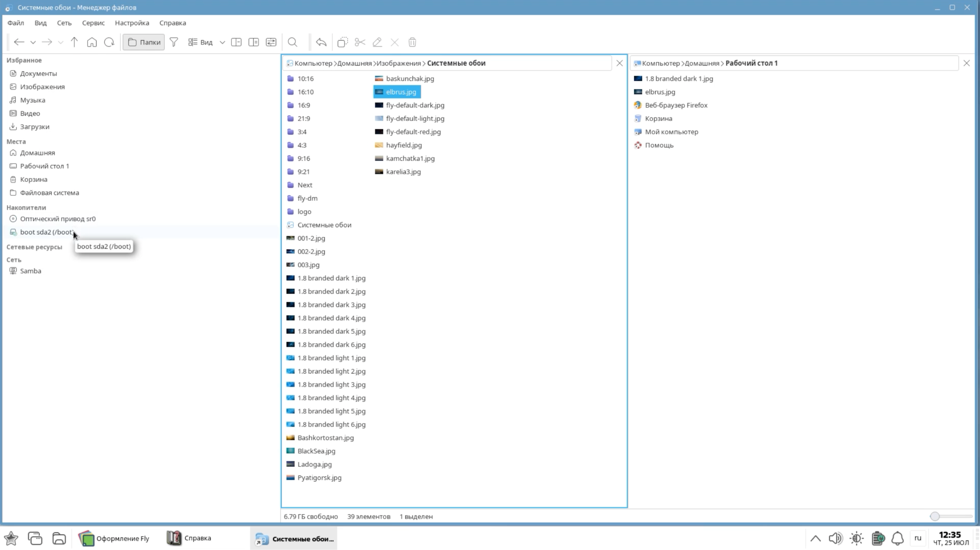The width and height of the screenshot is (980, 550).
Task: Open the filter tool in toolbar
Action: (174, 42)
